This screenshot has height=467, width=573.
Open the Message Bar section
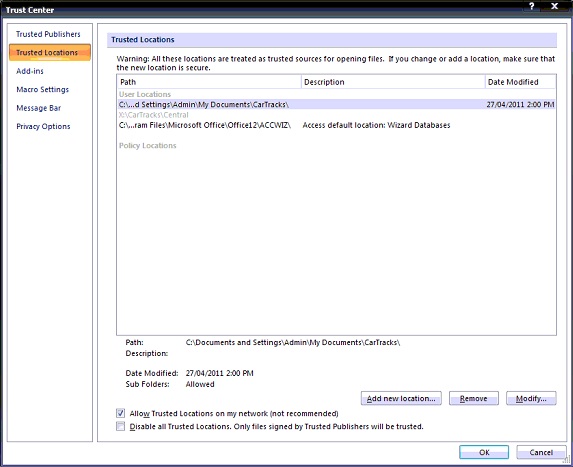pos(38,108)
